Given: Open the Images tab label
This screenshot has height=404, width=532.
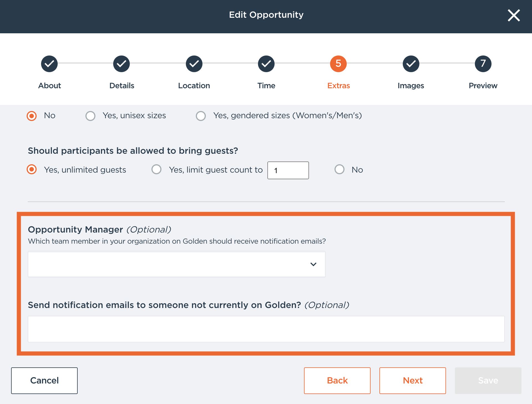Looking at the screenshot, I should [411, 86].
